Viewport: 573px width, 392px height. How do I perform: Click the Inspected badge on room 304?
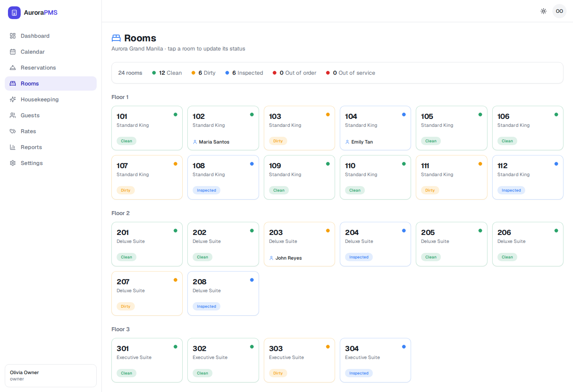[x=359, y=373]
